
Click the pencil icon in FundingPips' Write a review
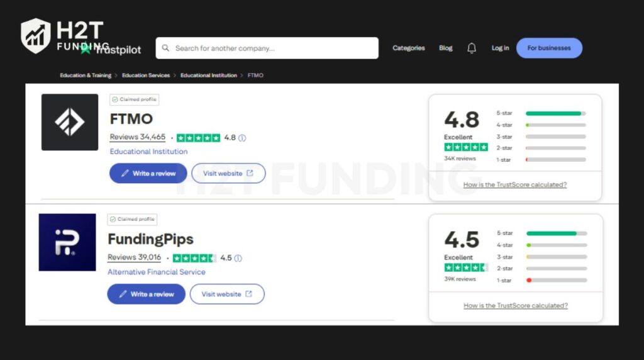tap(123, 294)
